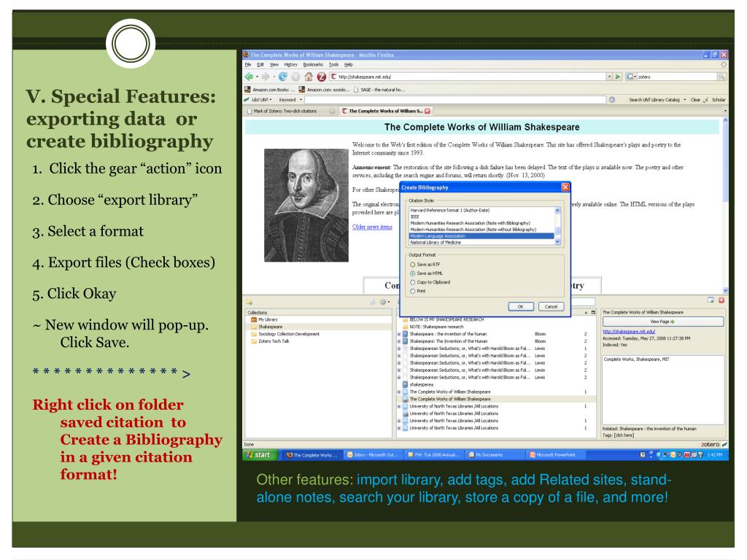
Task: Open the File menu
Action: coord(248,64)
